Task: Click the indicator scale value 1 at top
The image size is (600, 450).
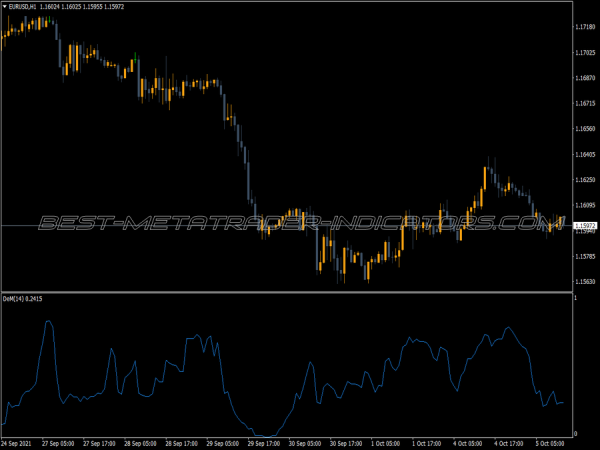Action: [575, 299]
